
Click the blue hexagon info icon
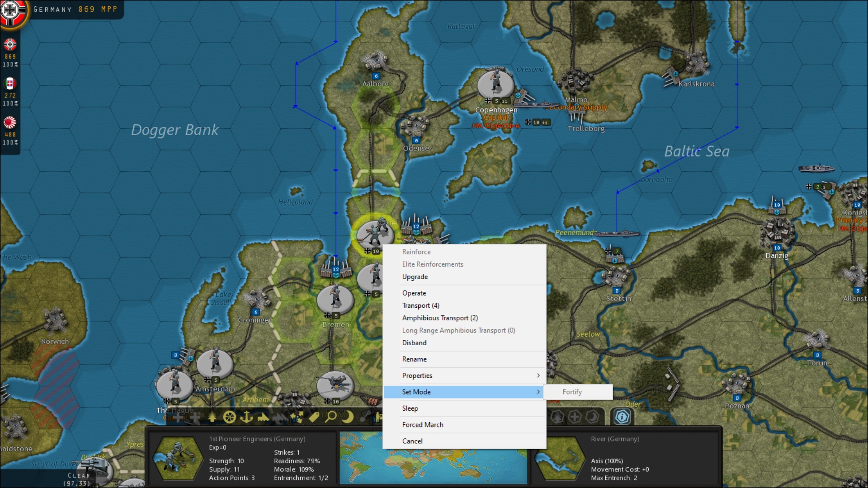click(622, 417)
